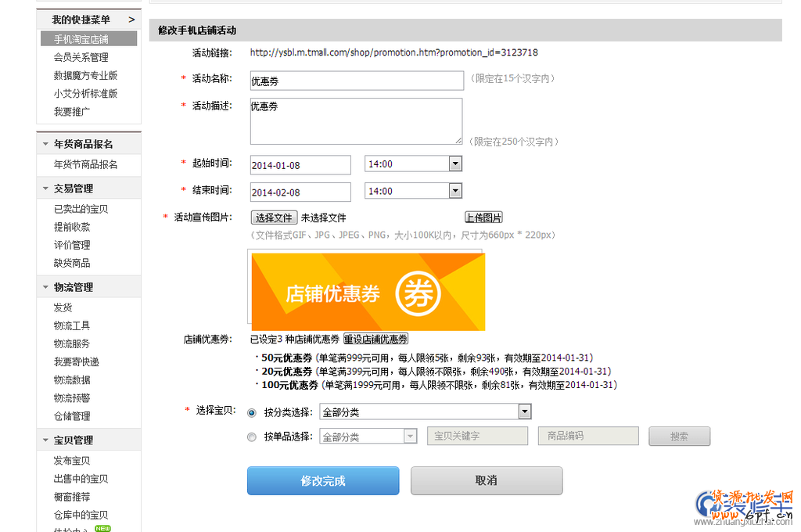The height and width of the screenshot is (532, 801).
Task: Open 手机淘宝店铺 in the sidebar
Action: pyautogui.click(x=81, y=38)
